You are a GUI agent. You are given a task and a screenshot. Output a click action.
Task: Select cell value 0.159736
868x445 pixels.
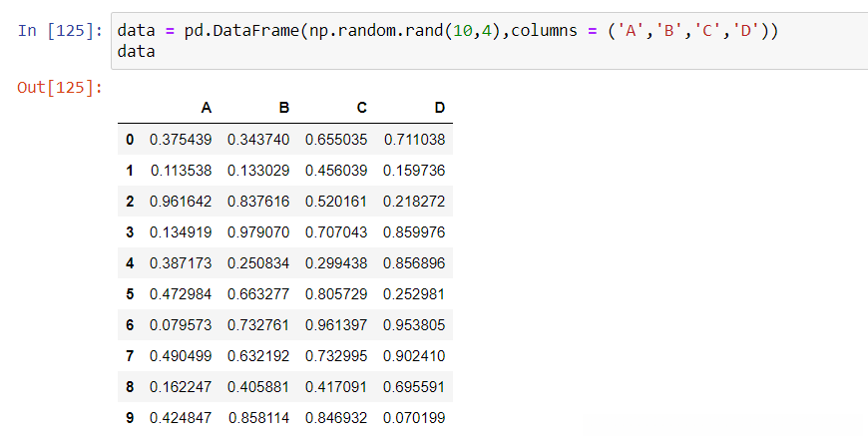click(414, 171)
